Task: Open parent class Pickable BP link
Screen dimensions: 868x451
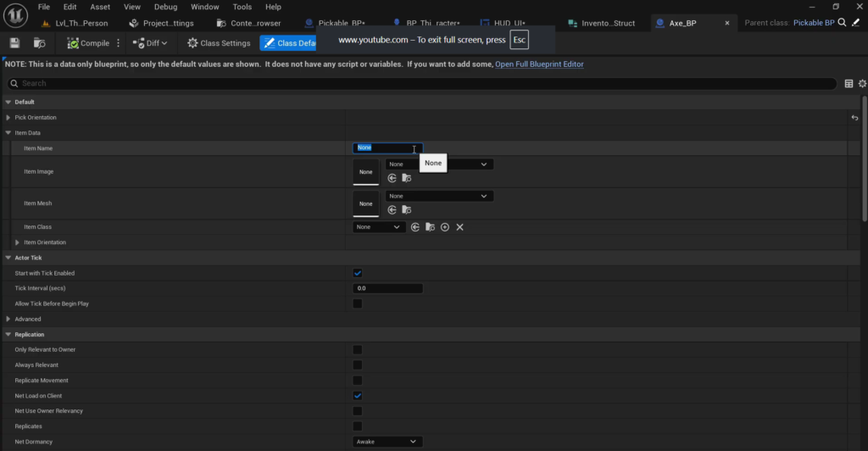Action: (x=814, y=23)
